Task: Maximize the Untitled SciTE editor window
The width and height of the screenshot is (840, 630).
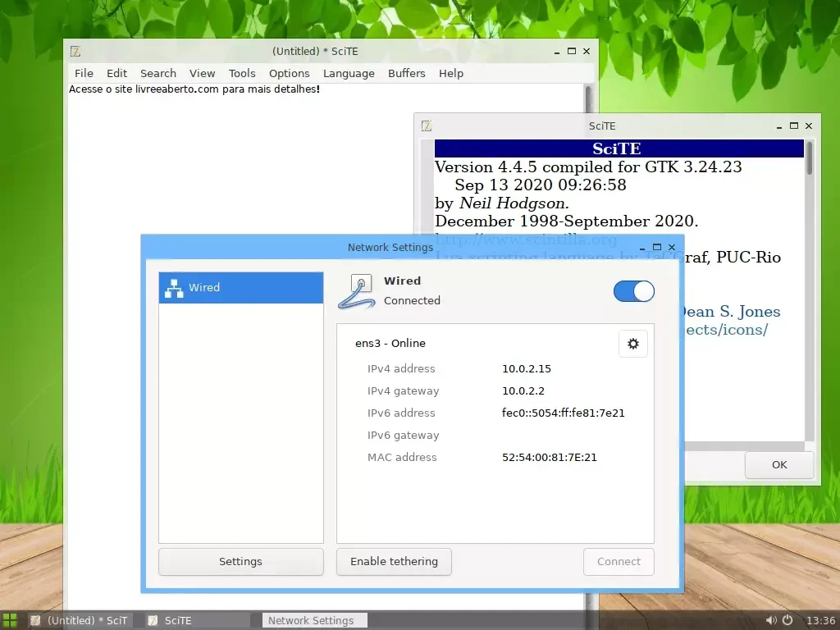Action: (572, 52)
